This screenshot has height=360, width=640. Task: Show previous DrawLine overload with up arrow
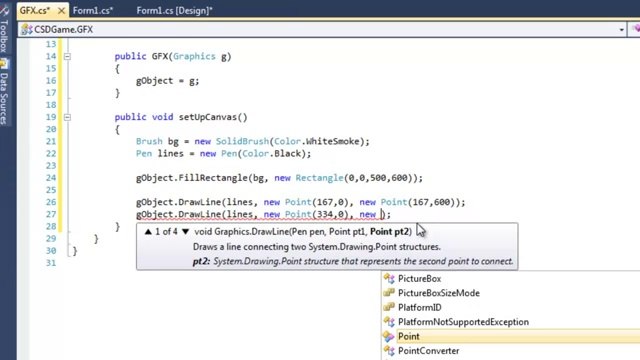[148, 232]
